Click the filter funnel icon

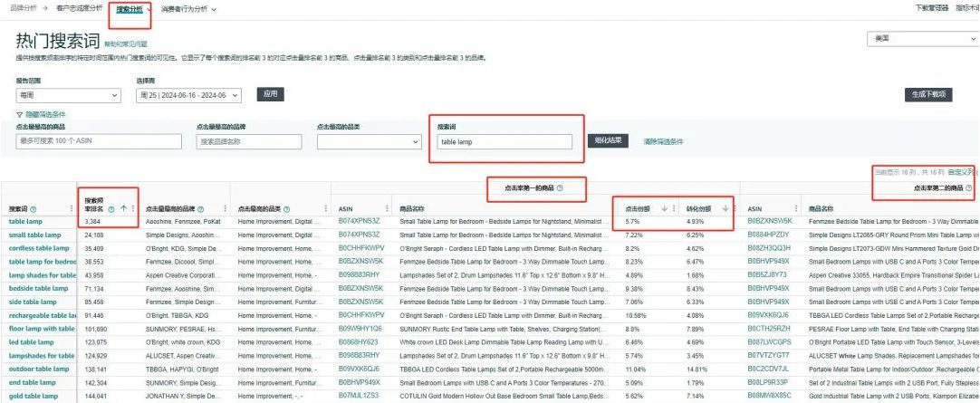(19, 115)
